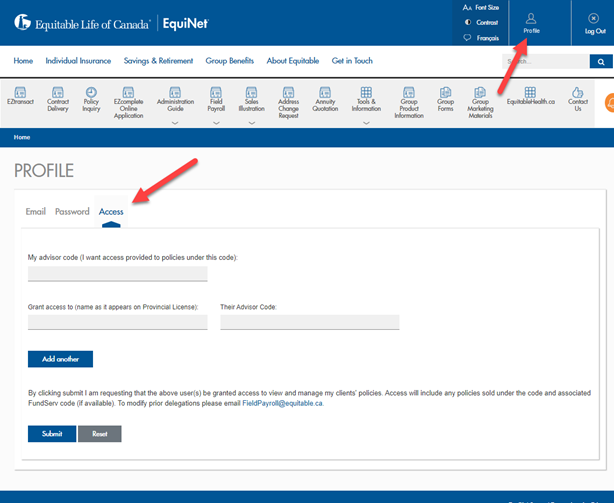Open the Tools & Information grid icon
This screenshot has height=503, width=614.
pos(366,92)
